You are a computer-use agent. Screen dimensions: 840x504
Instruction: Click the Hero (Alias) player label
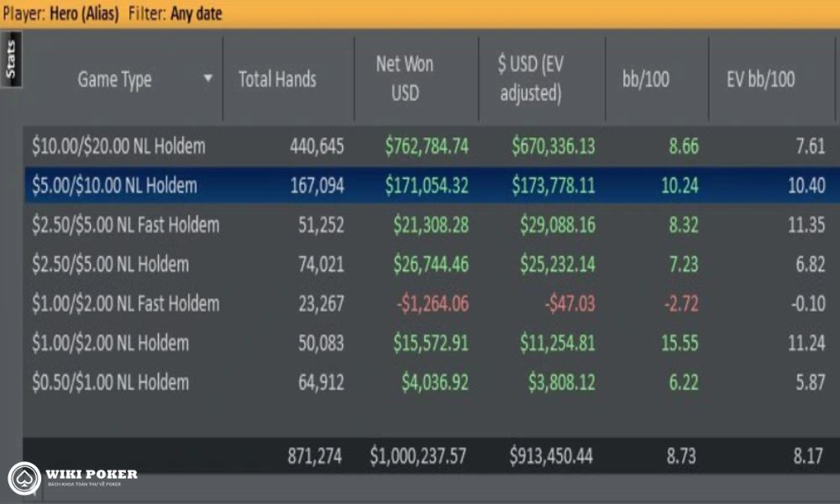coord(84,13)
